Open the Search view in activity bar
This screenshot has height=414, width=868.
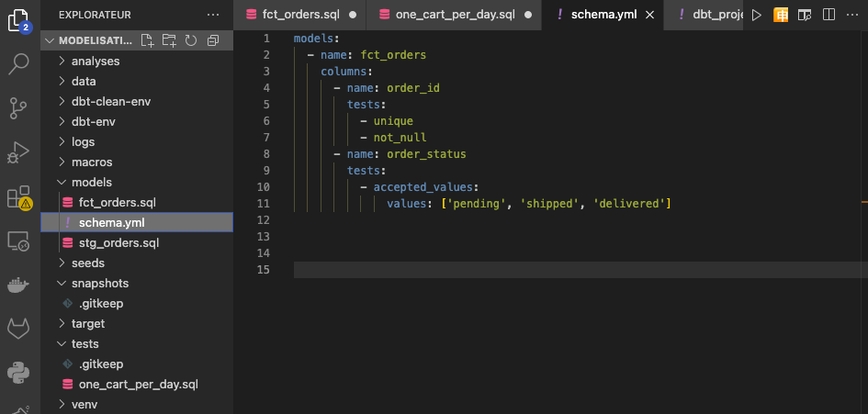[x=19, y=63]
